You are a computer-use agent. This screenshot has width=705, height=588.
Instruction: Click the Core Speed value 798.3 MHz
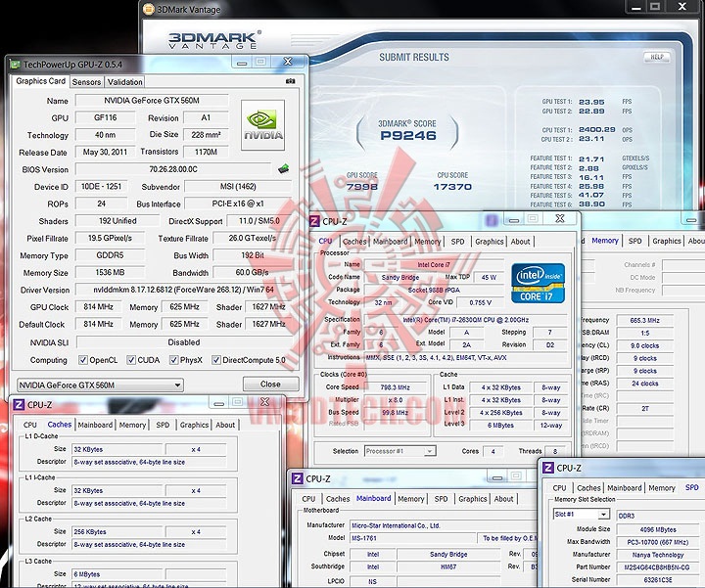click(395, 387)
